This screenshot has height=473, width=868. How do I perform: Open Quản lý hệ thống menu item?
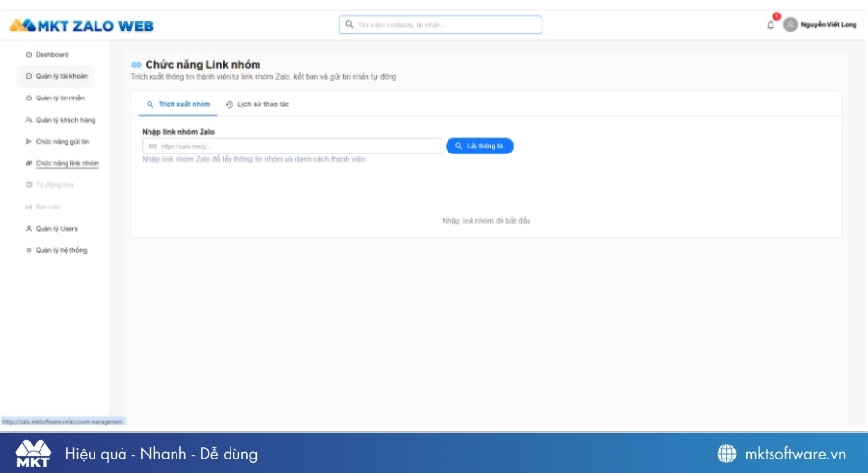(x=61, y=250)
